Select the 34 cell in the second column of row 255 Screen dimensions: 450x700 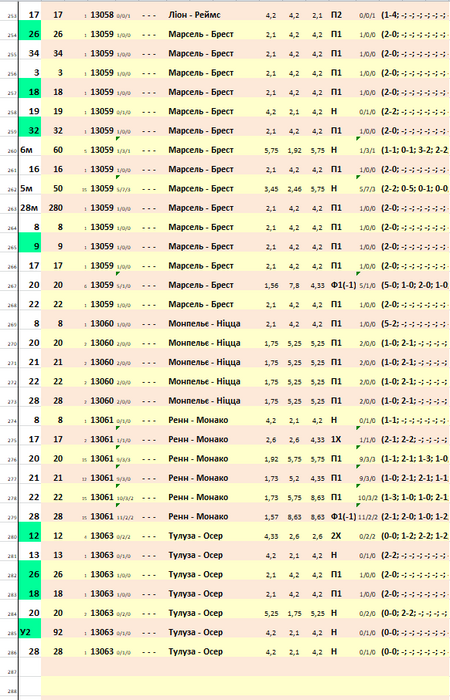point(58,53)
